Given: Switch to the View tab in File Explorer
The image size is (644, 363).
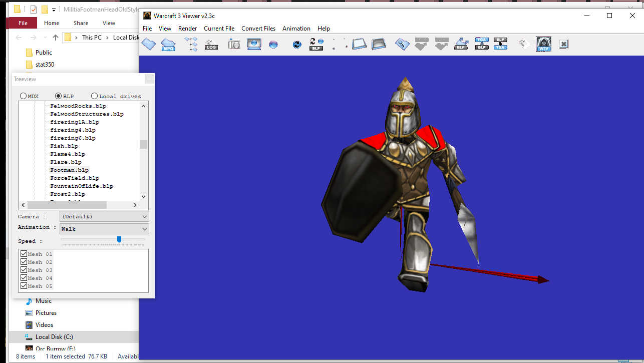Looking at the screenshot, I should (x=109, y=23).
